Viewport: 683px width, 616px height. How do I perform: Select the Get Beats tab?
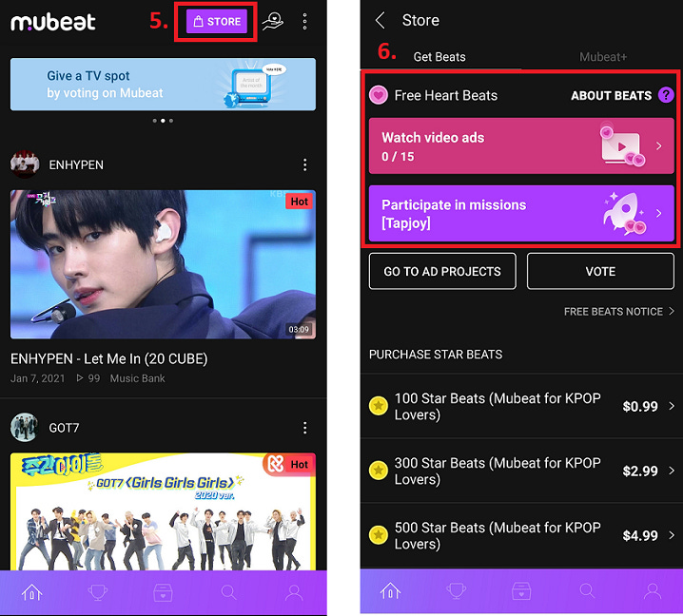pos(439,57)
